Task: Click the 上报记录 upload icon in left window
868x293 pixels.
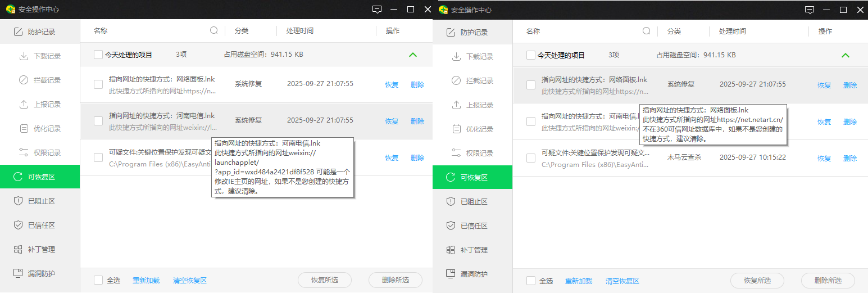Action: 24,105
